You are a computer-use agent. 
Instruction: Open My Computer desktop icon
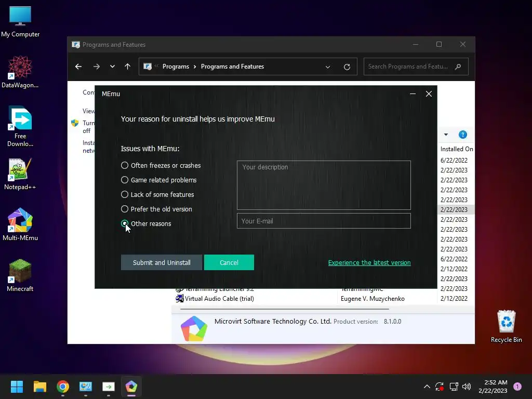click(20, 22)
